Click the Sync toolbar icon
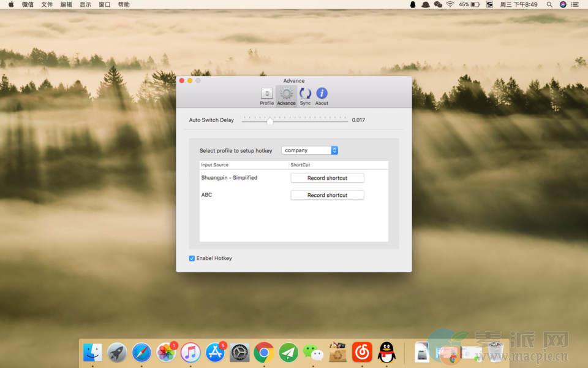The width and height of the screenshot is (588, 368). [x=304, y=94]
